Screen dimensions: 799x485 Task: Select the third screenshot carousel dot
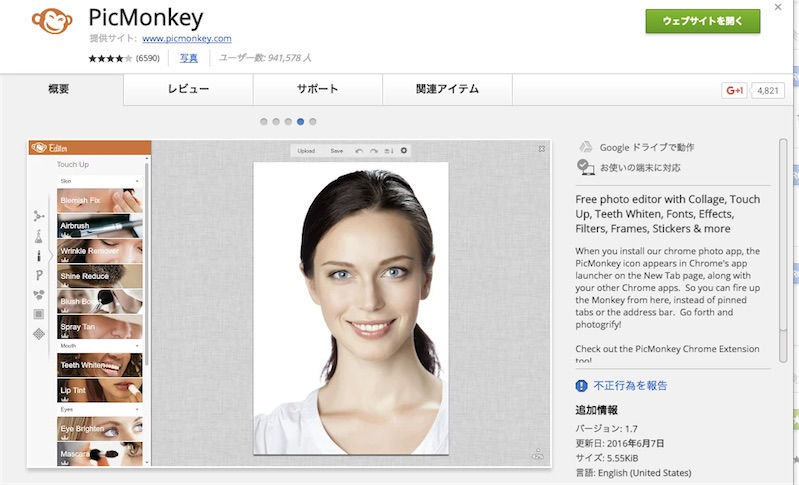(x=288, y=121)
